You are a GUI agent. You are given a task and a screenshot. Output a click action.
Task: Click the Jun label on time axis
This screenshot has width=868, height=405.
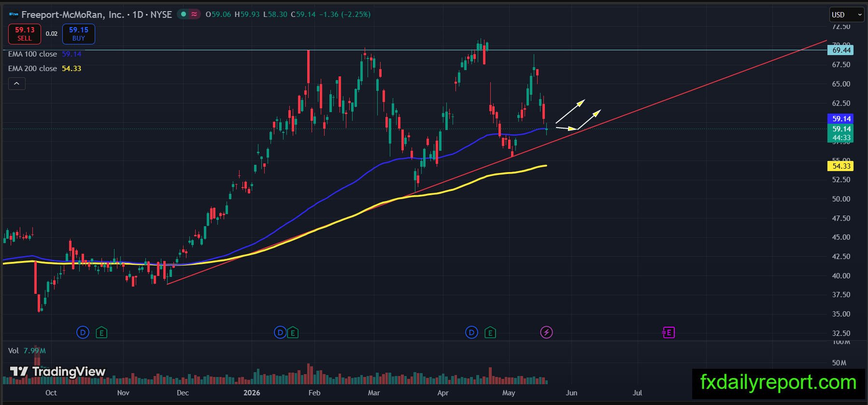571,393
